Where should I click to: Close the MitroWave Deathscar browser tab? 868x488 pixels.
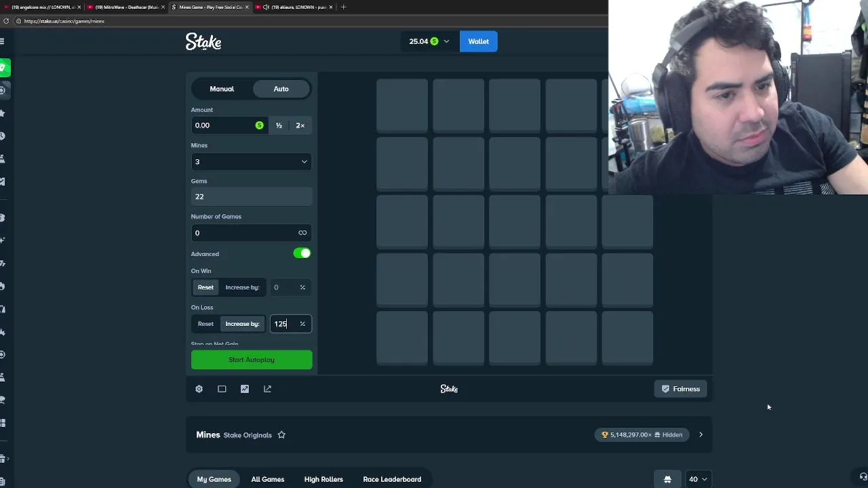click(163, 7)
